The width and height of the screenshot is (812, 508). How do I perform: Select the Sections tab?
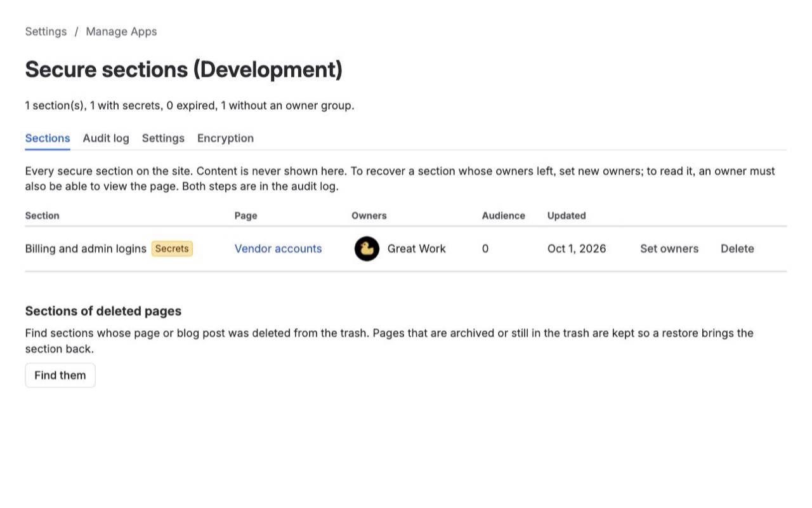tap(48, 138)
